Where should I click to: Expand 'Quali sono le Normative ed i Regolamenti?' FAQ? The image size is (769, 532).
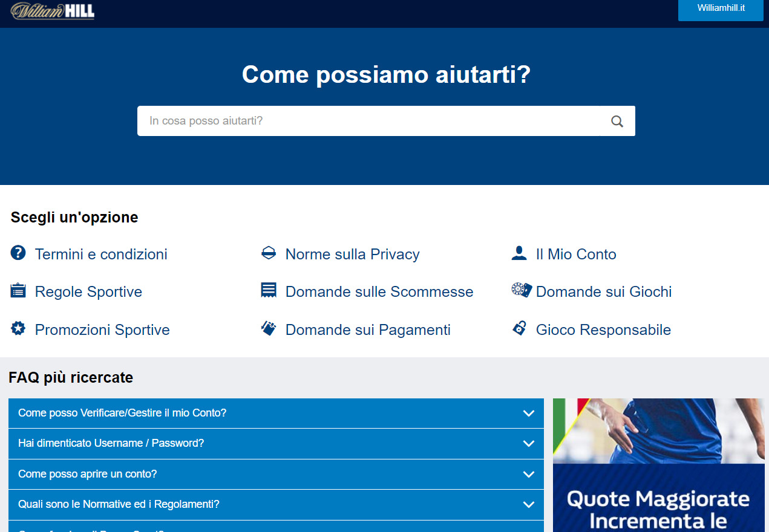[276, 505]
